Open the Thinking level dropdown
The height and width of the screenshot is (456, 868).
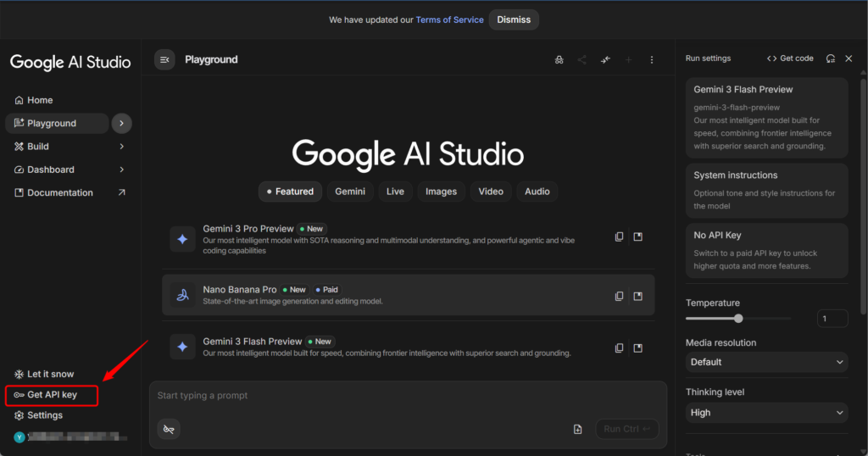(766, 413)
